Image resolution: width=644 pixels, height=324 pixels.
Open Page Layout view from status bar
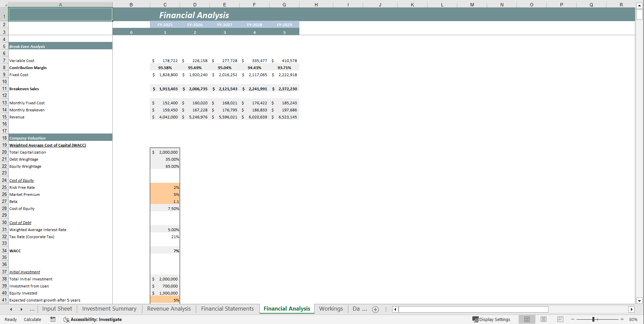tap(543, 319)
